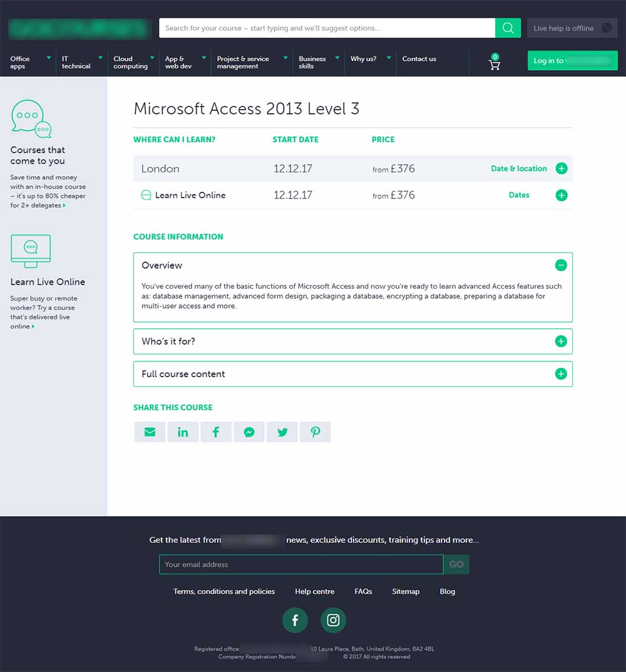Click the Your email address field

(x=301, y=564)
